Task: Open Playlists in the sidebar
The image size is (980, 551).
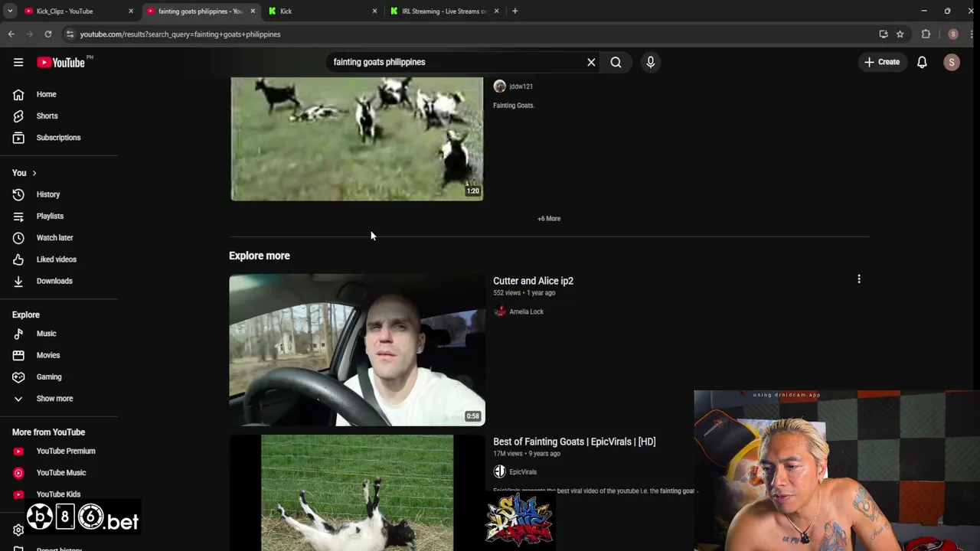Action: click(x=50, y=216)
